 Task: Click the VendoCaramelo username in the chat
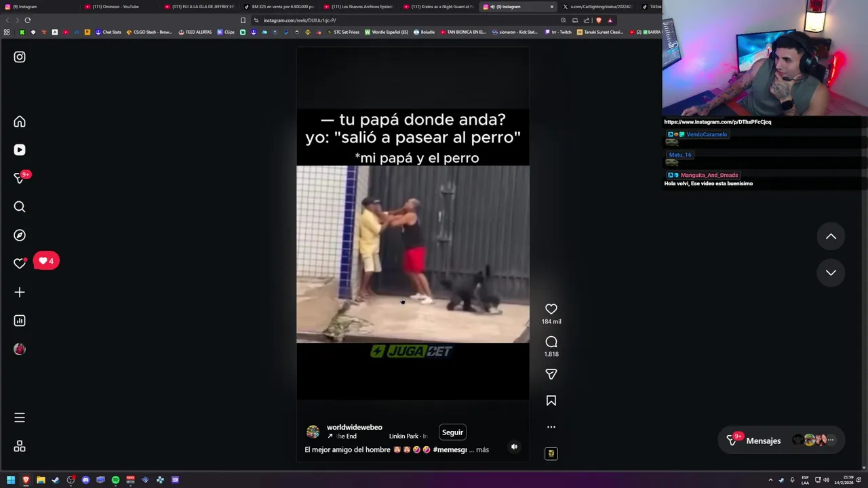click(x=707, y=134)
